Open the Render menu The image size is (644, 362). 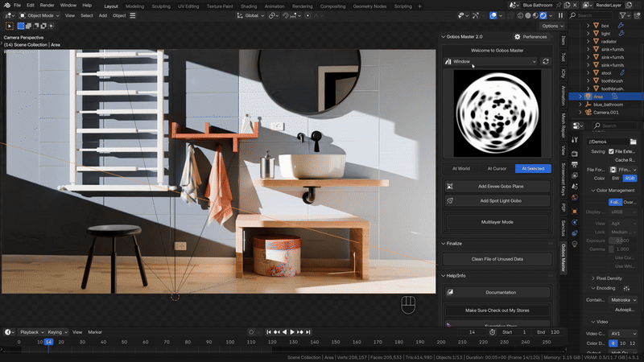point(47,6)
